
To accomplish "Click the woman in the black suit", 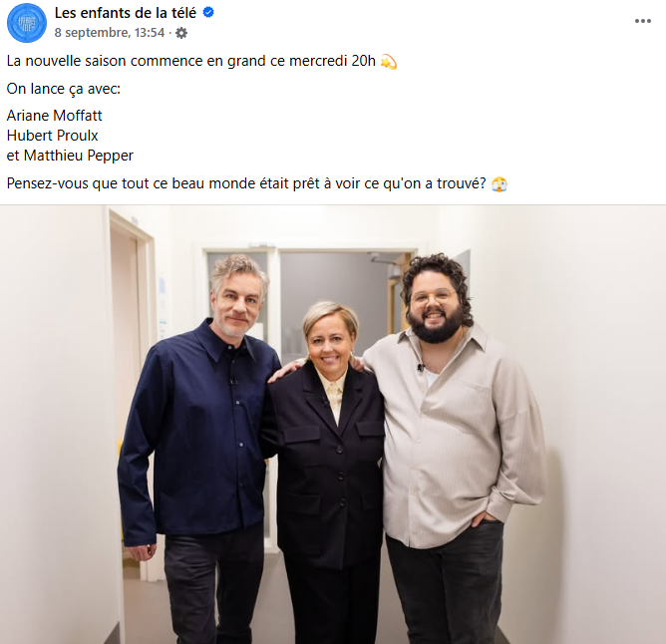I will click(x=328, y=468).
